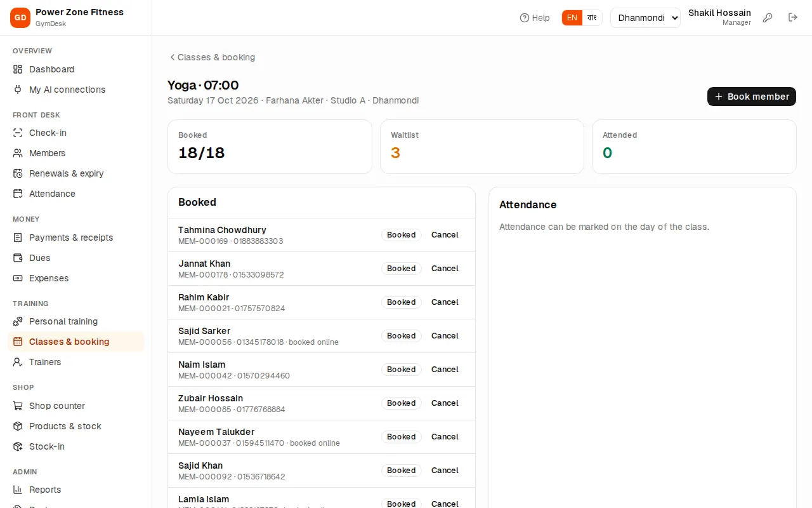
Task: Click the Stock-in package icon
Action: (x=18, y=446)
